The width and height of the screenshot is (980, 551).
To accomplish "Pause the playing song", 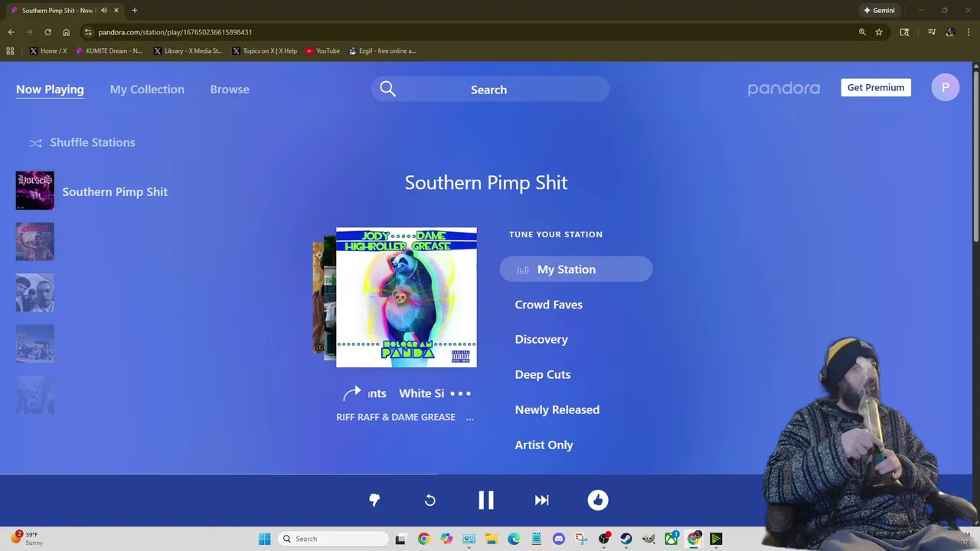I will point(486,500).
